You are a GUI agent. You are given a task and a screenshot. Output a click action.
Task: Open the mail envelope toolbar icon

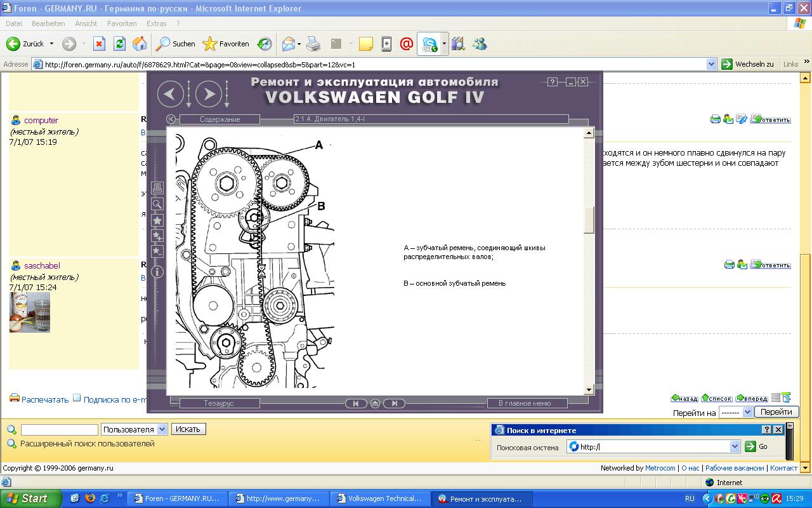(288, 44)
